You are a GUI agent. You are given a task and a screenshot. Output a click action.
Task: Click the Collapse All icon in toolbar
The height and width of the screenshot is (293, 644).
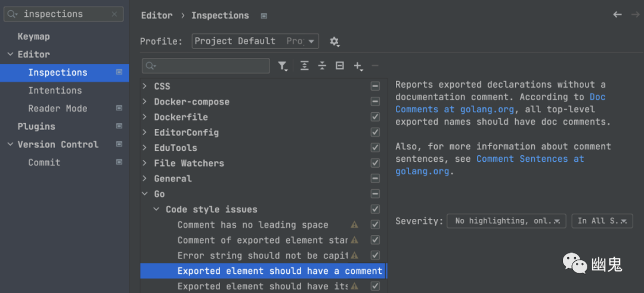tap(322, 66)
